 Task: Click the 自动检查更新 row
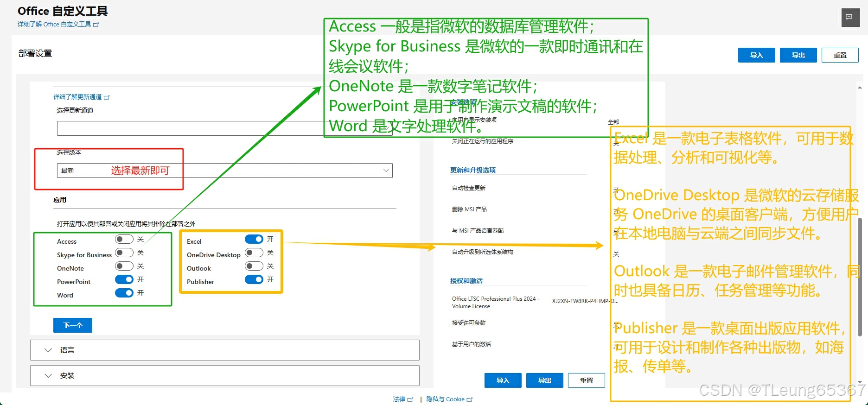click(469, 188)
